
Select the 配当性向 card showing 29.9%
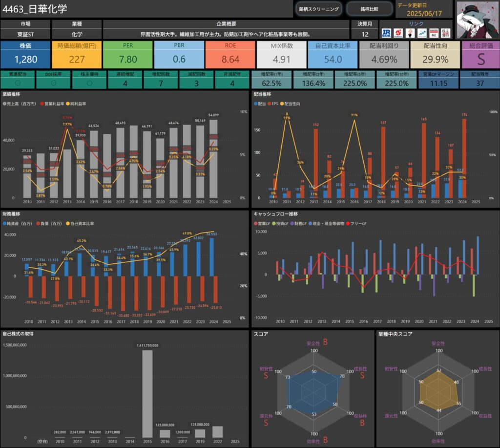[x=435, y=55]
